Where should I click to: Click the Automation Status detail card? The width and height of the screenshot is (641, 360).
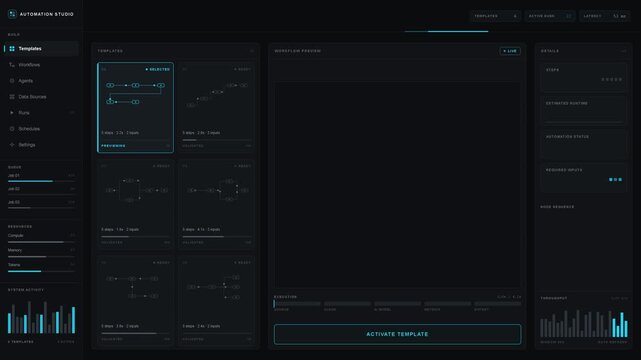pos(583,144)
